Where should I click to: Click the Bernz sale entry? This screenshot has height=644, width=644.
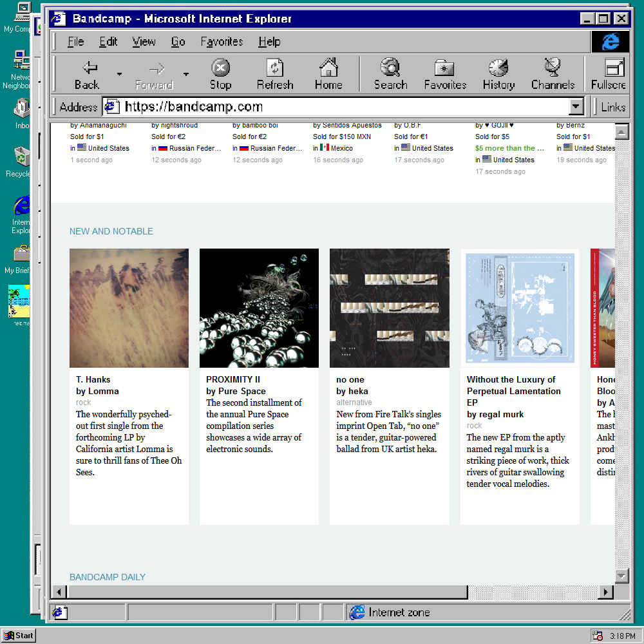585,142
